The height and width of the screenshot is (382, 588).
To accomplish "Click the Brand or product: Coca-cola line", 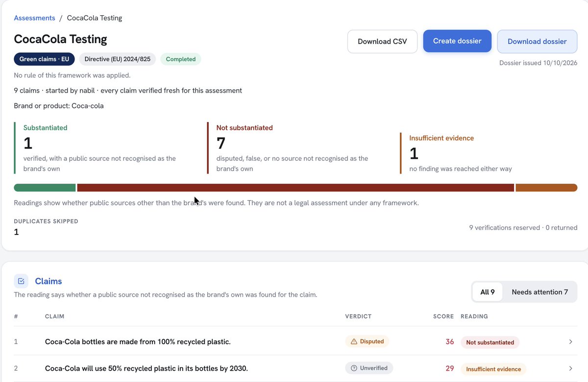I will tap(59, 106).
